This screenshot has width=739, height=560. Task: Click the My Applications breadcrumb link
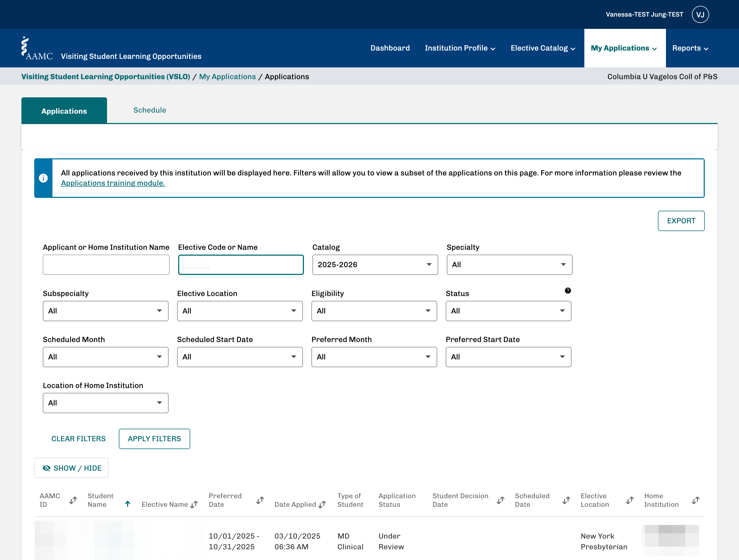pos(227,76)
